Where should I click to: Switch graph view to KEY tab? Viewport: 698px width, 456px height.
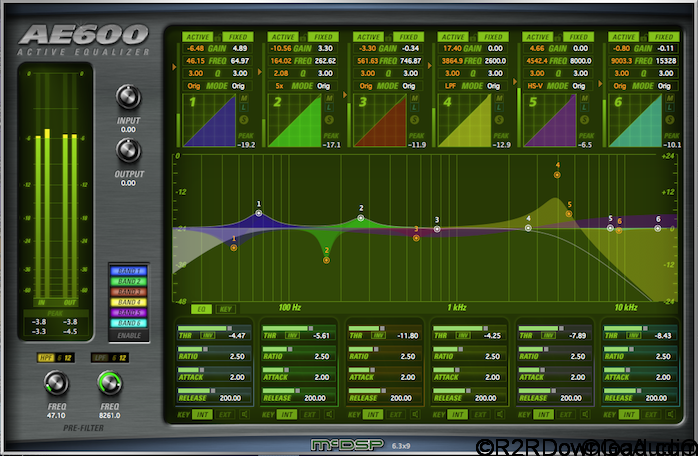point(226,309)
